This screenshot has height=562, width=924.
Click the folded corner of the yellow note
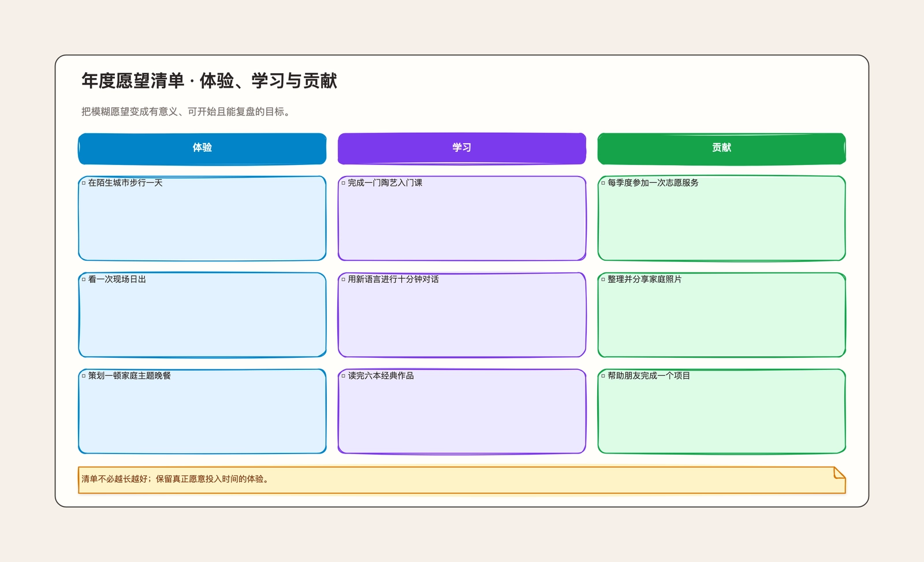coord(840,473)
